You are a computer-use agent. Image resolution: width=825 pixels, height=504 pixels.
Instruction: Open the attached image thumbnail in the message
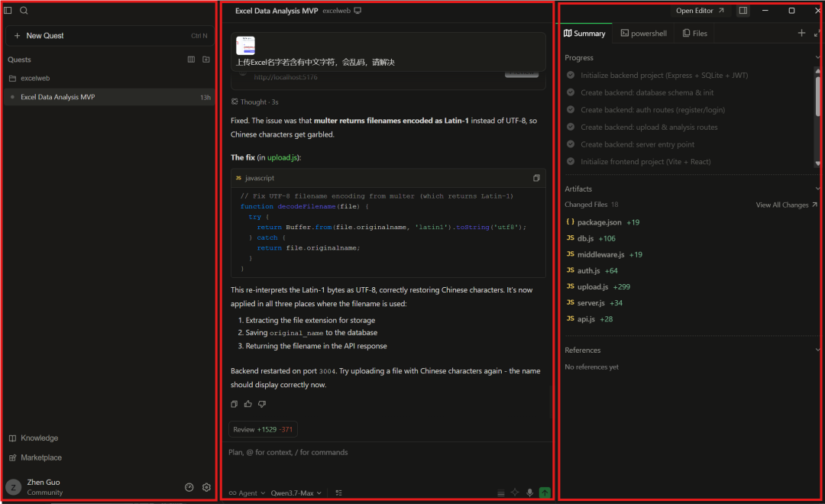pyautogui.click(x=245, y=46)
